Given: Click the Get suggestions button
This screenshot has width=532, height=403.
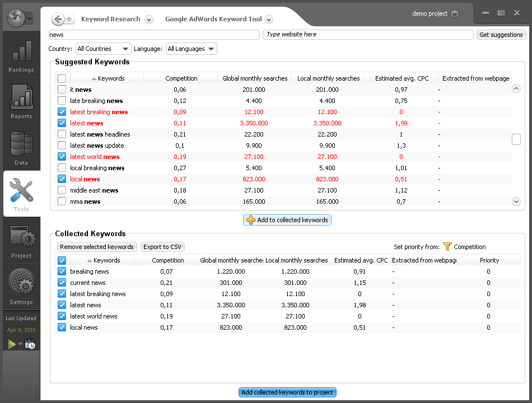Looking at the screenshot, I should point(501,35).
